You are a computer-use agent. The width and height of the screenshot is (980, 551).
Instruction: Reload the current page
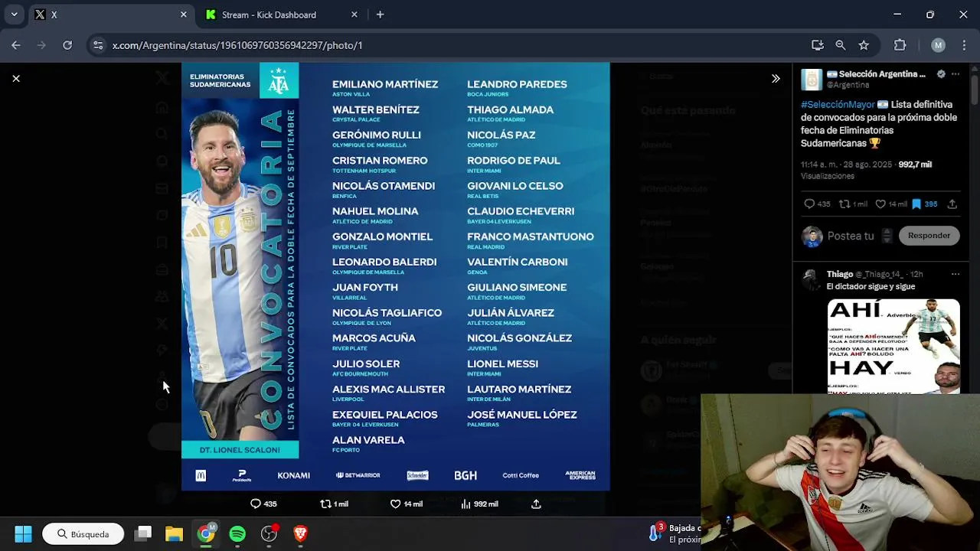(67, 45)
